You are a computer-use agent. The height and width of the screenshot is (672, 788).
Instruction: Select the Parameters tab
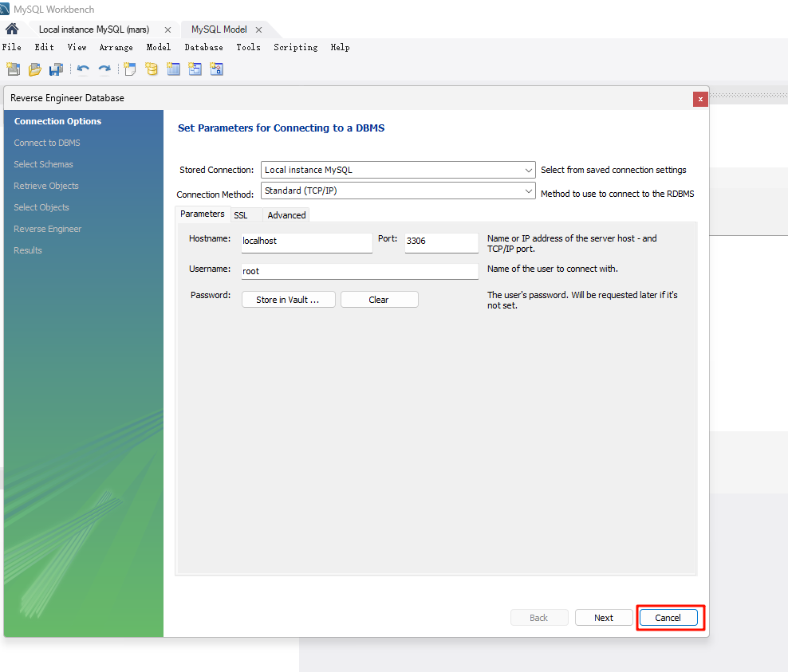click(203, 214)
